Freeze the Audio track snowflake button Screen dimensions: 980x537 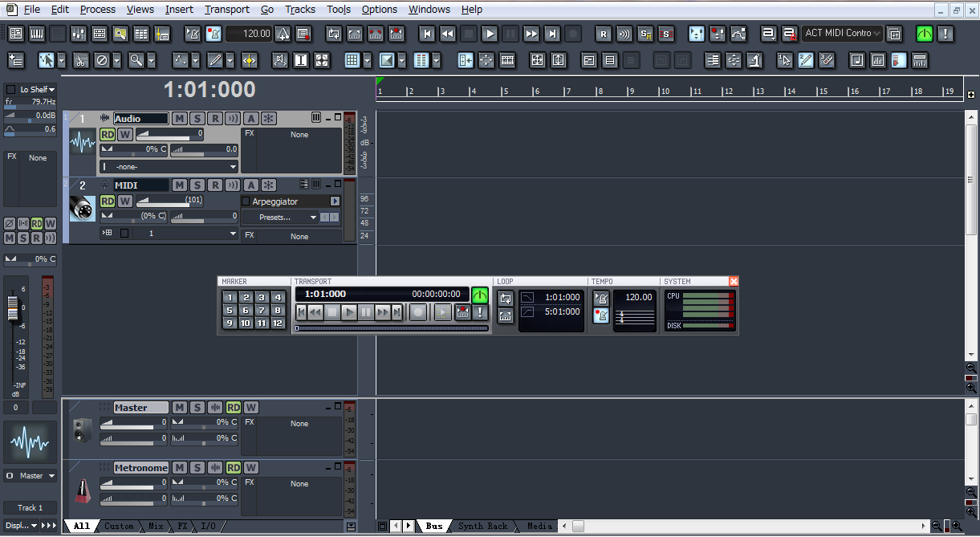(x=269, y=119)
